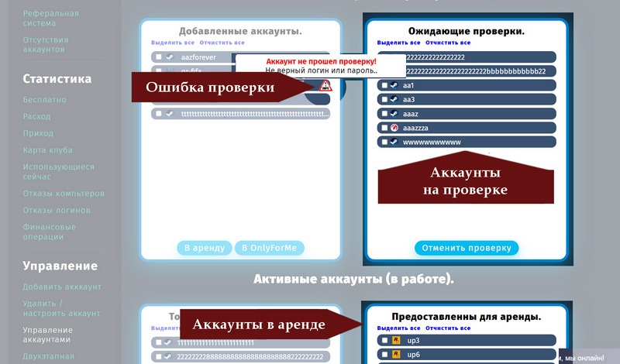Tick the checkbox for account aaaz

[384, 114]
